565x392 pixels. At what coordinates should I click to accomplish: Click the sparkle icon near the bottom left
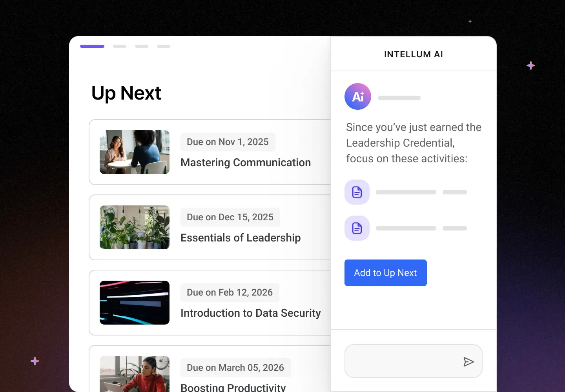35,361
